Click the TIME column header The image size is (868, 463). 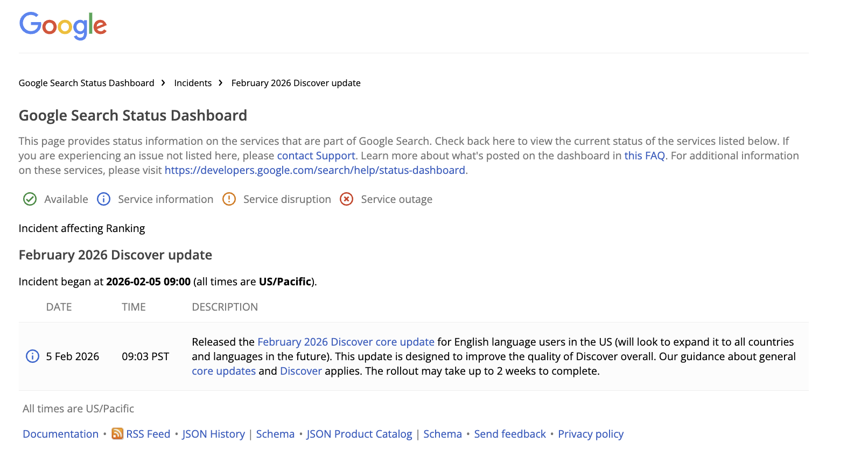(134, 307)
